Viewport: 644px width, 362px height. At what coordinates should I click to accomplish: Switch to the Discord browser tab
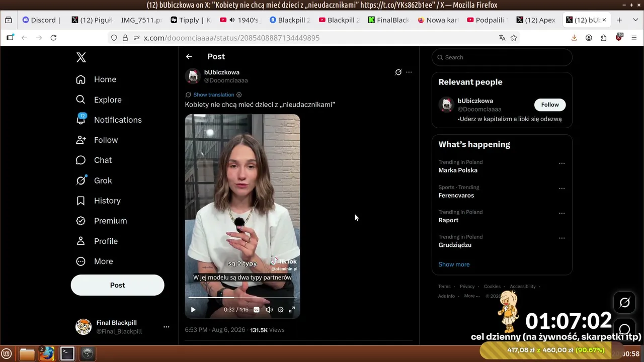coord(41,20)
